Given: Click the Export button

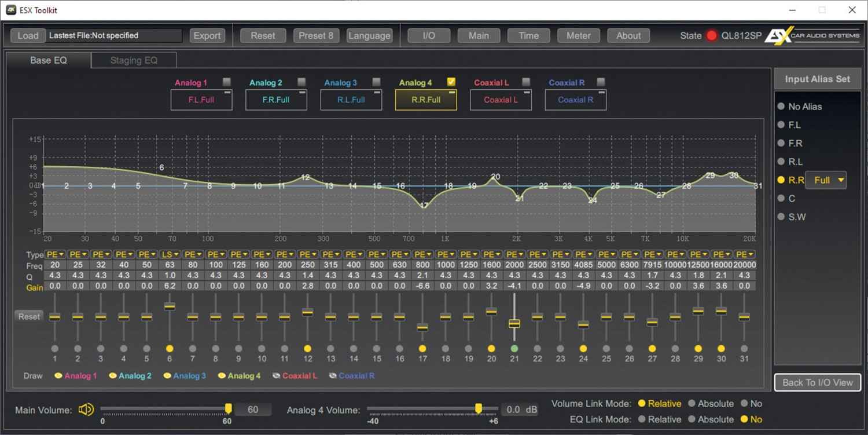Looking at the screenshot, I should tap(207, 35).
